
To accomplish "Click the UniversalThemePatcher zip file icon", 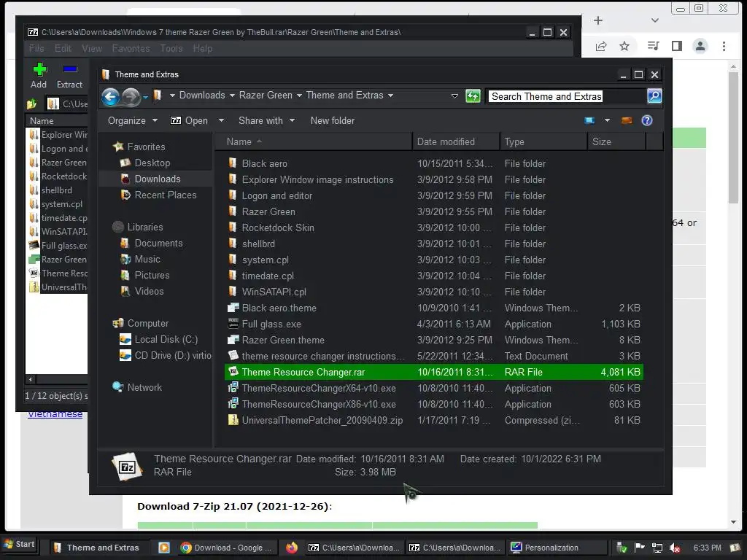I will [233, 420].
